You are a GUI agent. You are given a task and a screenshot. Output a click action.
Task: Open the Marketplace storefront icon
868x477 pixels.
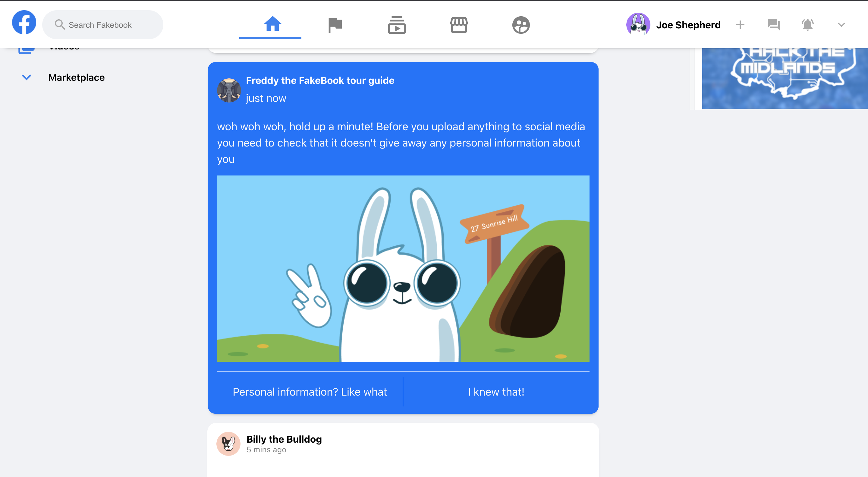tap(459, 25)
